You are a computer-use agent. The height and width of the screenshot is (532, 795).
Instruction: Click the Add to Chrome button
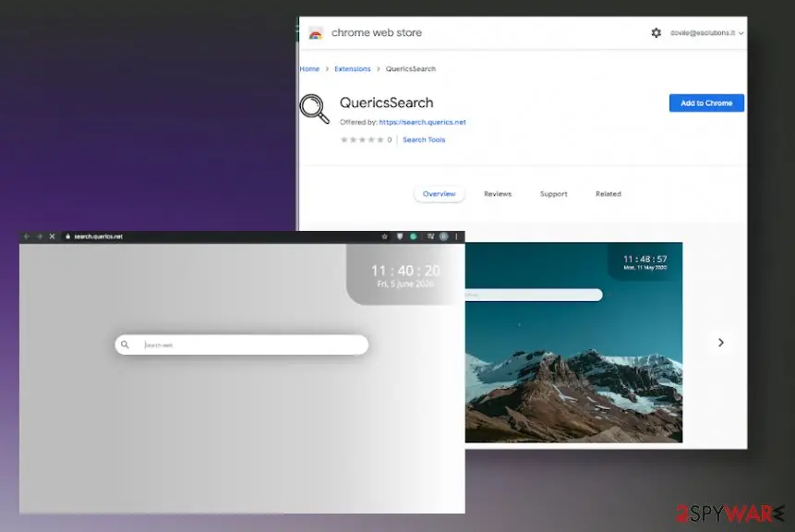coord(706,103)
